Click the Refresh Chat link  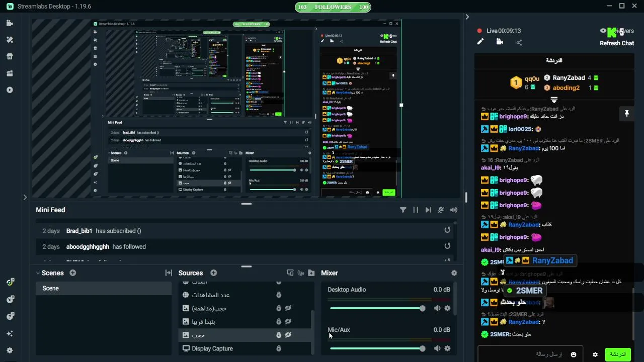[617, 43]
